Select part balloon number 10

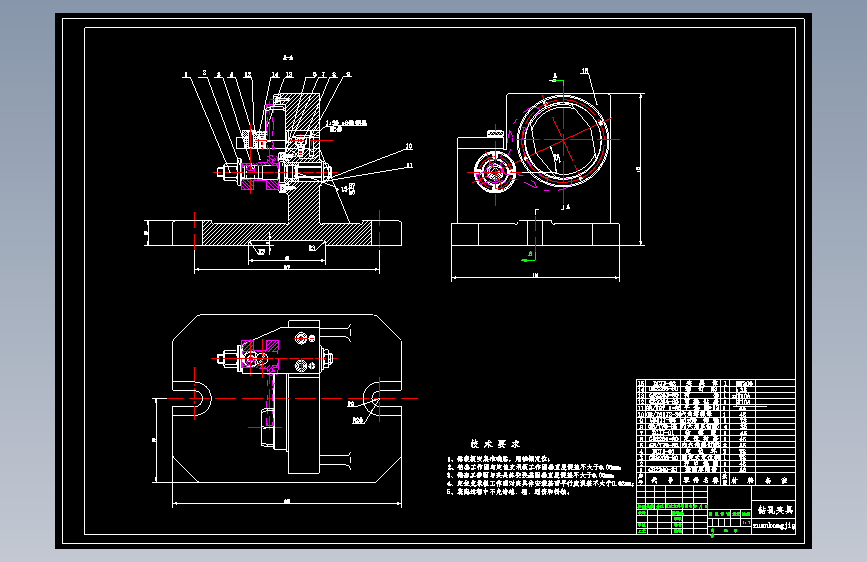409,147
